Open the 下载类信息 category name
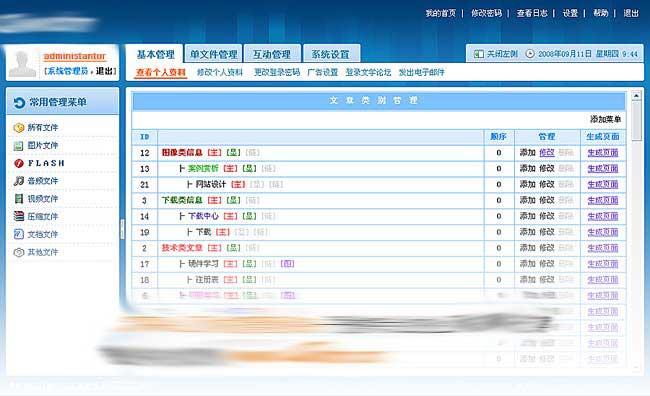This screenshot has height=396, width=650. point(182,201)
